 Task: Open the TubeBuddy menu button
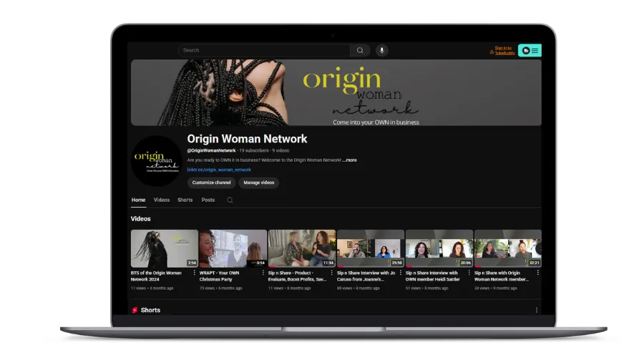[x=530, y=51]
